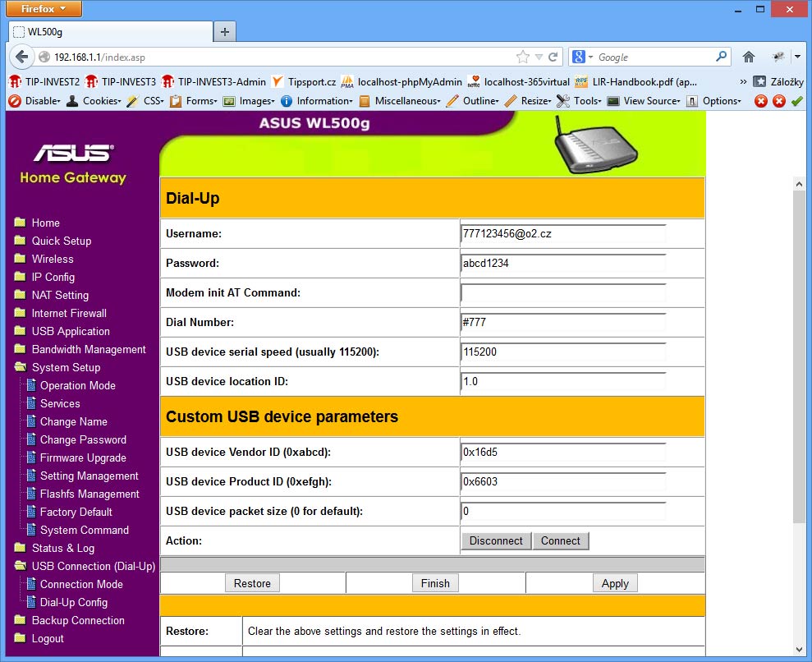Click the Finish button
812x662 pixels.
[x=435, y=583]
